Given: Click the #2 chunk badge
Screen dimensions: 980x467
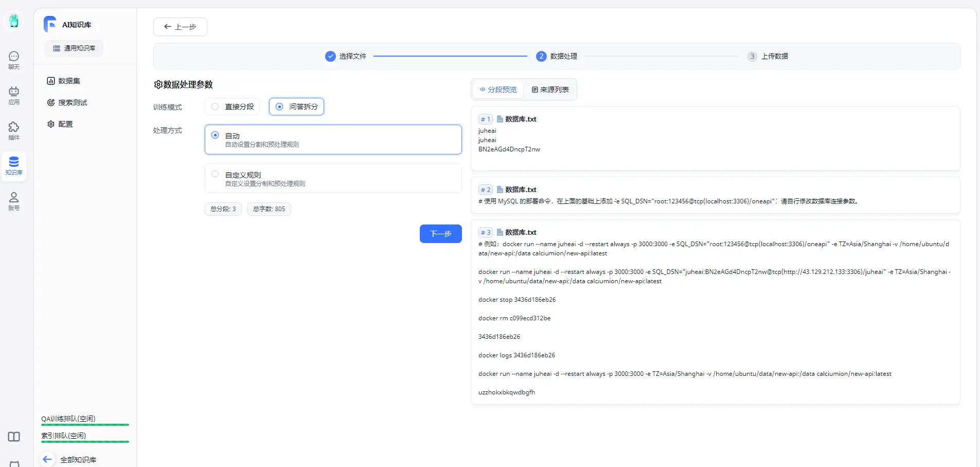Looking at the screenshot, I should [x=485, y=190].
